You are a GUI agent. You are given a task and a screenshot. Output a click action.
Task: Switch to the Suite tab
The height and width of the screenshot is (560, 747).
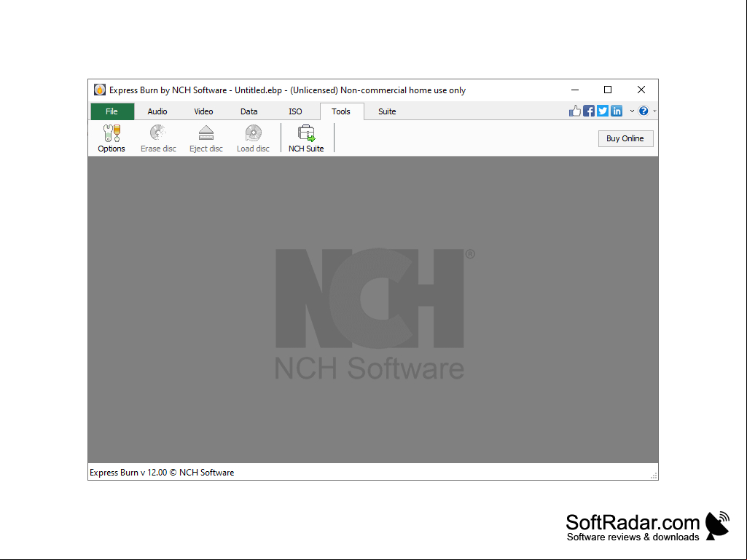point(387,111)
